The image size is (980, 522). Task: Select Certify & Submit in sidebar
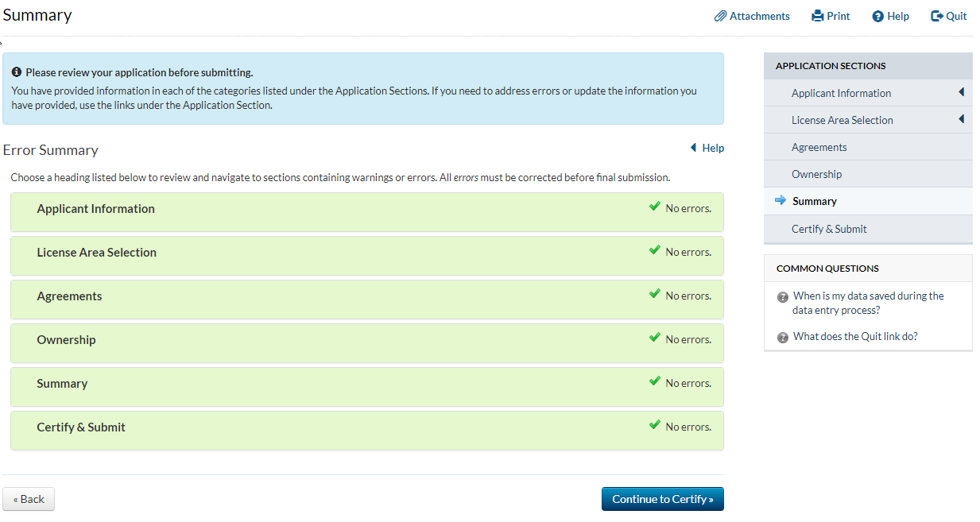tap(829, 229)
